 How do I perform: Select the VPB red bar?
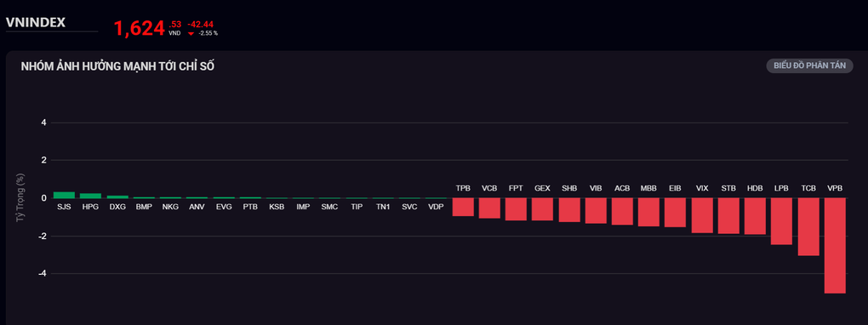tap(835, 245)
